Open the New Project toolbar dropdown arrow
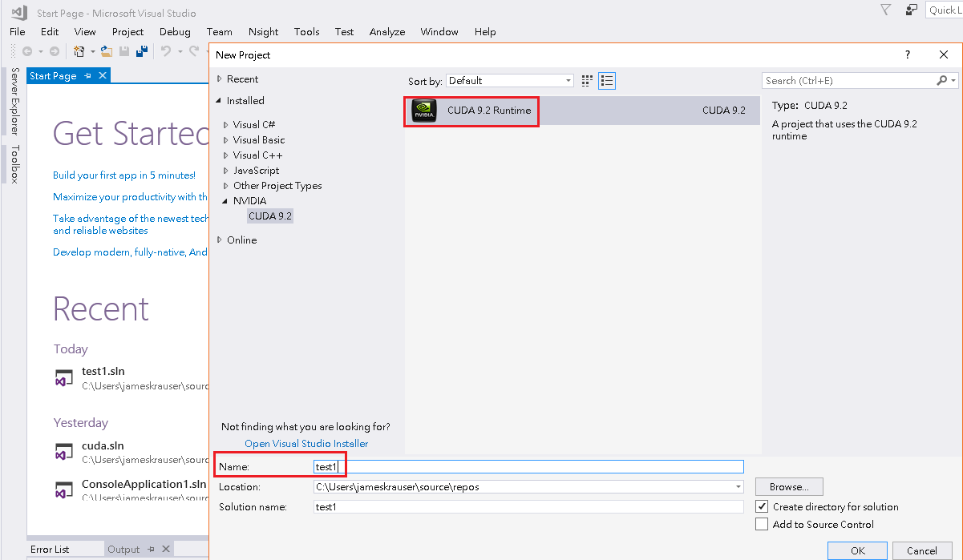 (x=92, y=51)
